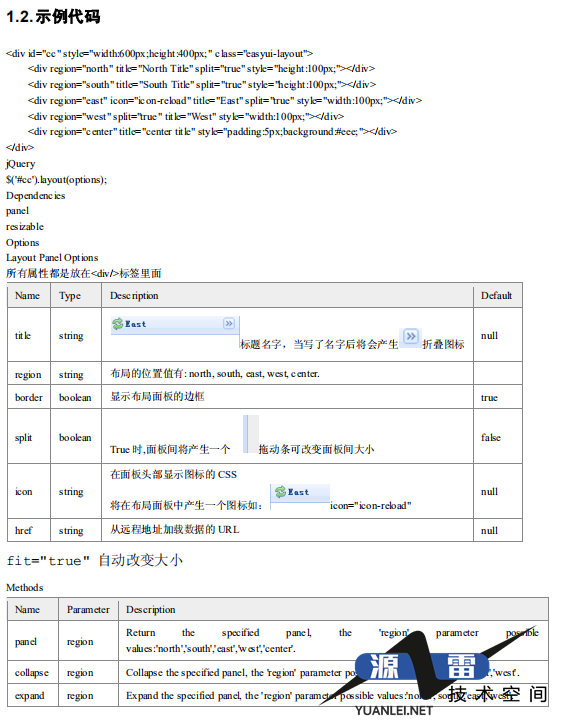Click the 所有属性都是放在 sentence
Viewport: 561px width, 724px height.
click(84, 273)
